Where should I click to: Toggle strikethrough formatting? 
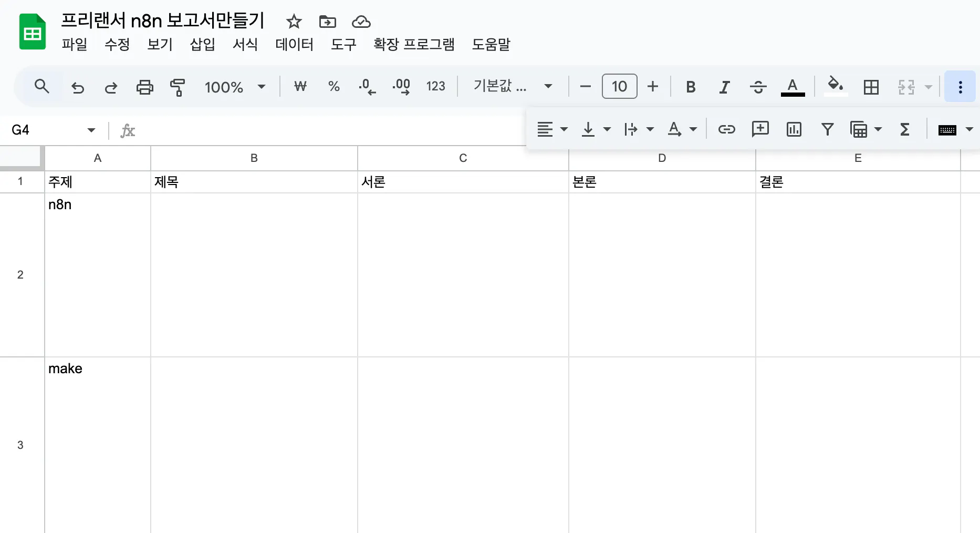(x=758, y=87)
